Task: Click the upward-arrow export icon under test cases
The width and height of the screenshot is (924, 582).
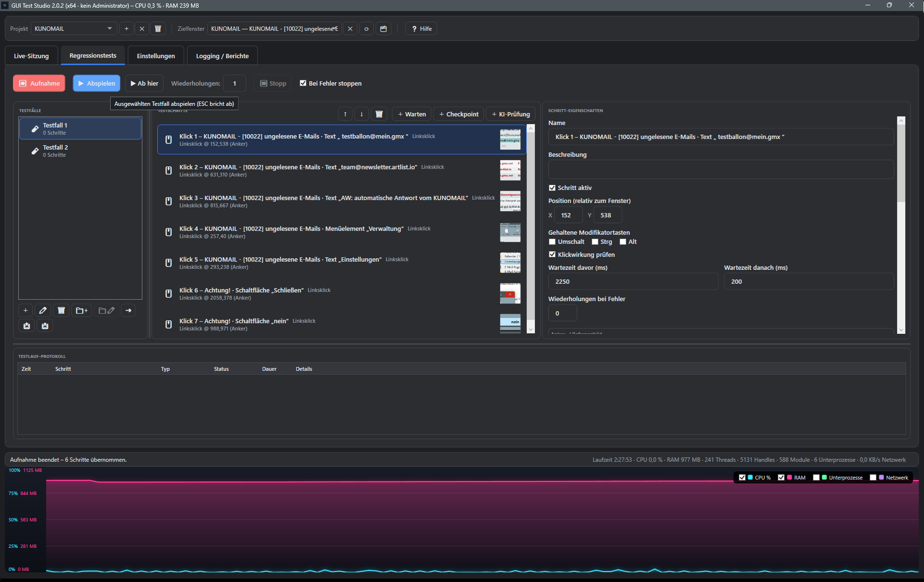Action: click(x=26, y=326)
